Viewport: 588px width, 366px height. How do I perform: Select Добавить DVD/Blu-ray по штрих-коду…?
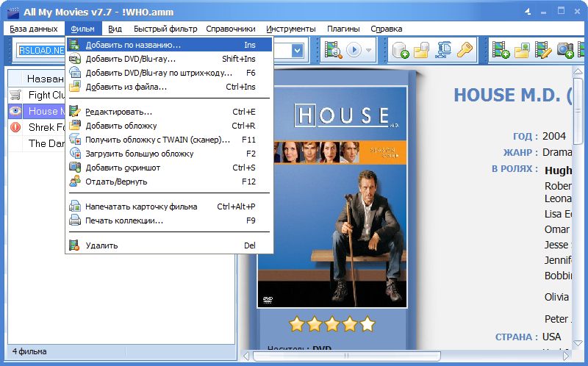point(170,73)
